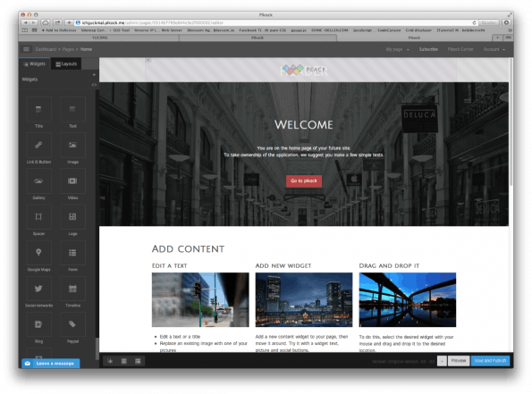Toggle widgets panel eye visibility icon
The image size is (532, 394).
(94, 85)
